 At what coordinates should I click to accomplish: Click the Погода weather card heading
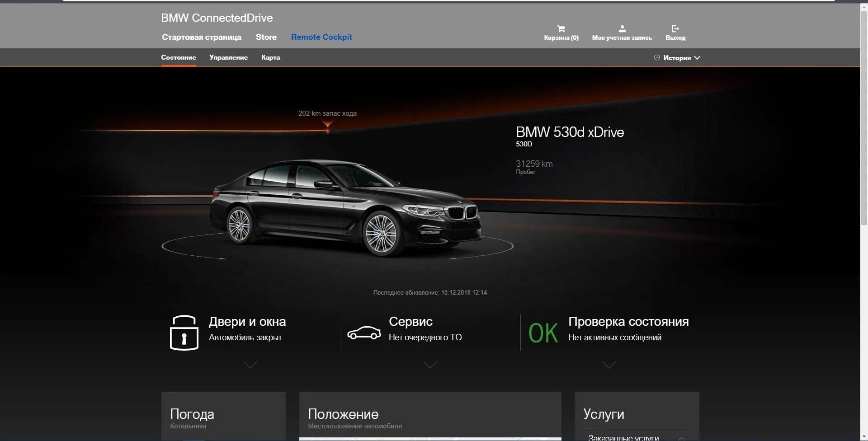point(192,414)
